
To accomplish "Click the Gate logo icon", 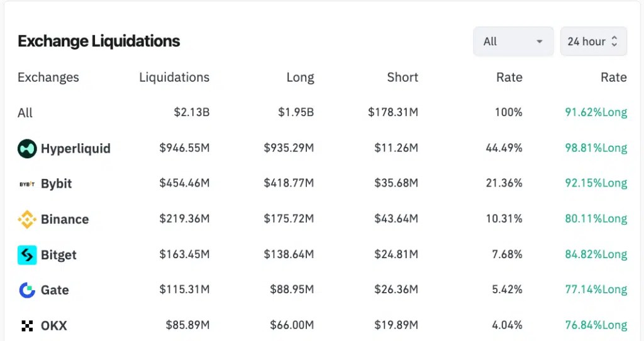I will (x=27, y=290).
